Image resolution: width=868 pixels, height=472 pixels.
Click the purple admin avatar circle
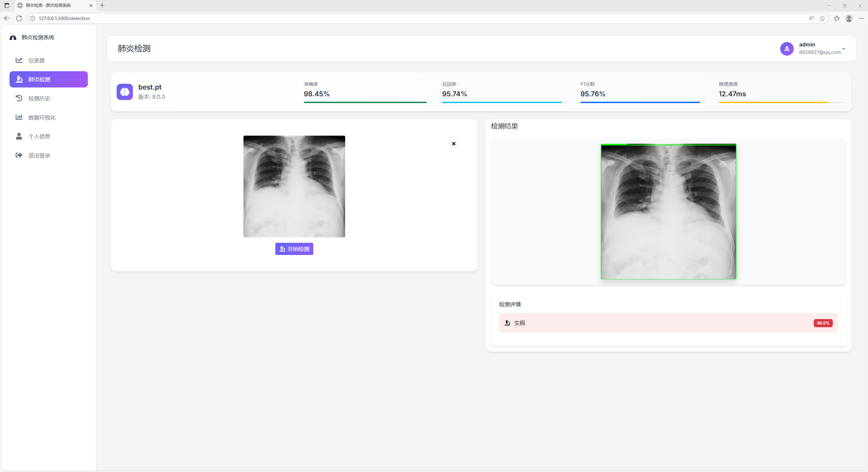tap(787, 49)
